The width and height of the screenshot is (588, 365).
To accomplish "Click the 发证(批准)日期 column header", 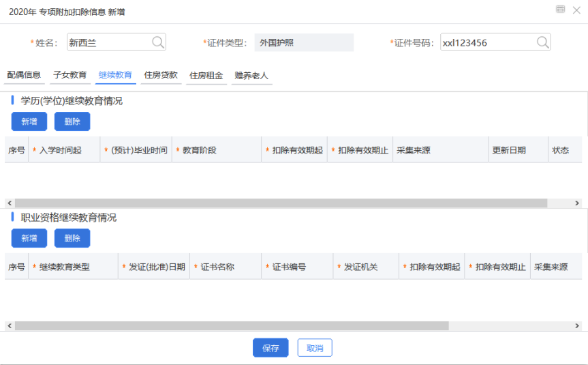I will [154, 267].
